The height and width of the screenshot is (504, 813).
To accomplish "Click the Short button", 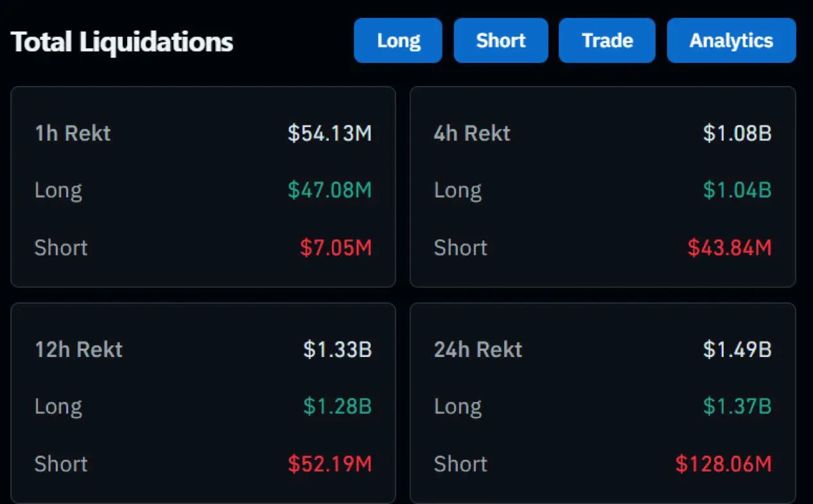I will [501, 40].
